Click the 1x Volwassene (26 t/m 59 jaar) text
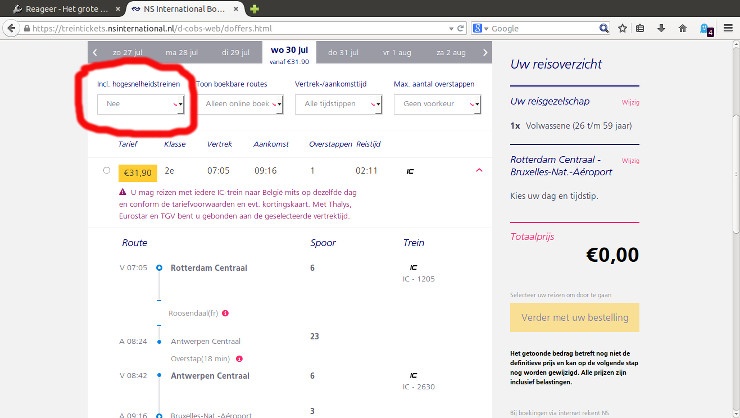Image resolution: width=740 pixels, height=418 pixels. point(571,126)
